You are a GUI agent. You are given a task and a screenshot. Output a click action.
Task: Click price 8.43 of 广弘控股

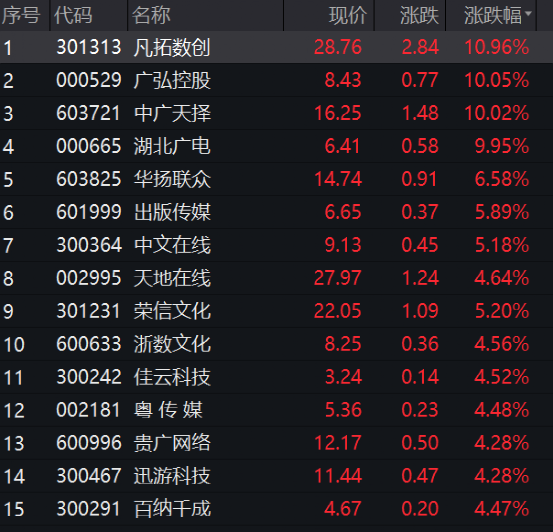pyautogui.click(x=343, y=80)
